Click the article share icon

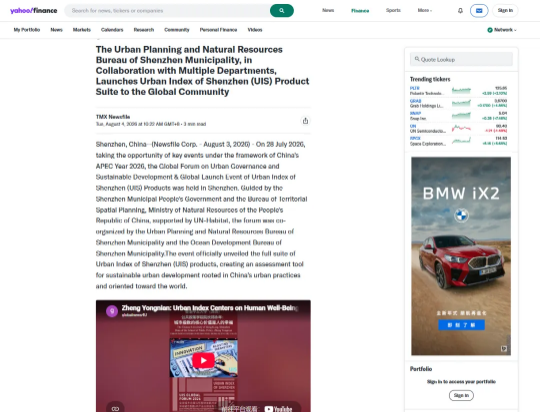(305, 121)
